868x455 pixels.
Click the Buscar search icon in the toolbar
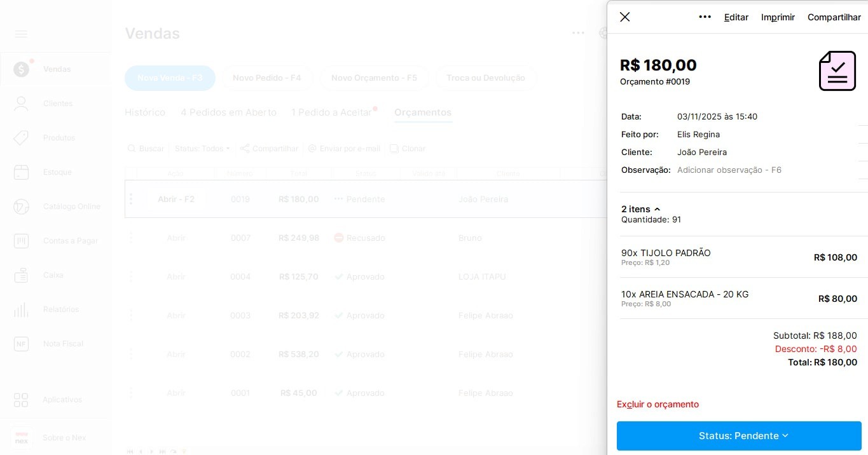tap(132, 149)
